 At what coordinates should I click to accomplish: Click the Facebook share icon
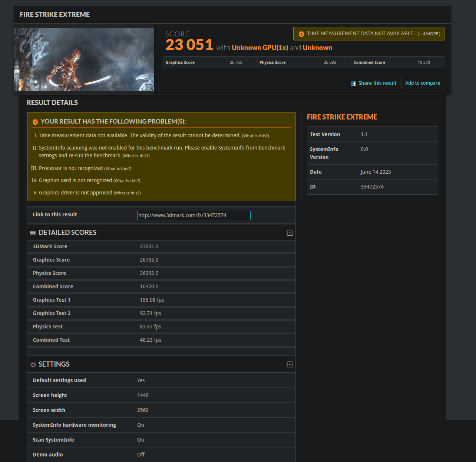pos(354,83)
